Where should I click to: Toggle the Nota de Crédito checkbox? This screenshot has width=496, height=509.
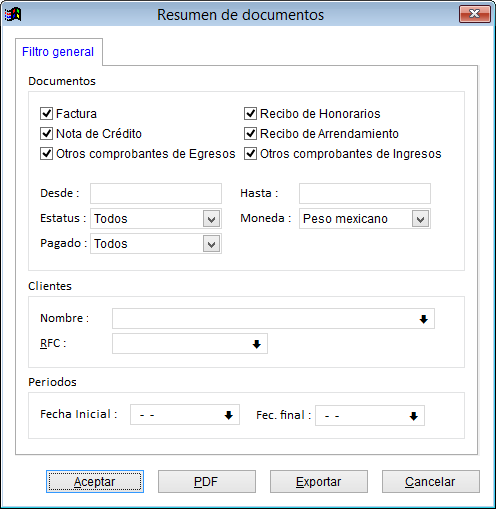pos(46,133)
